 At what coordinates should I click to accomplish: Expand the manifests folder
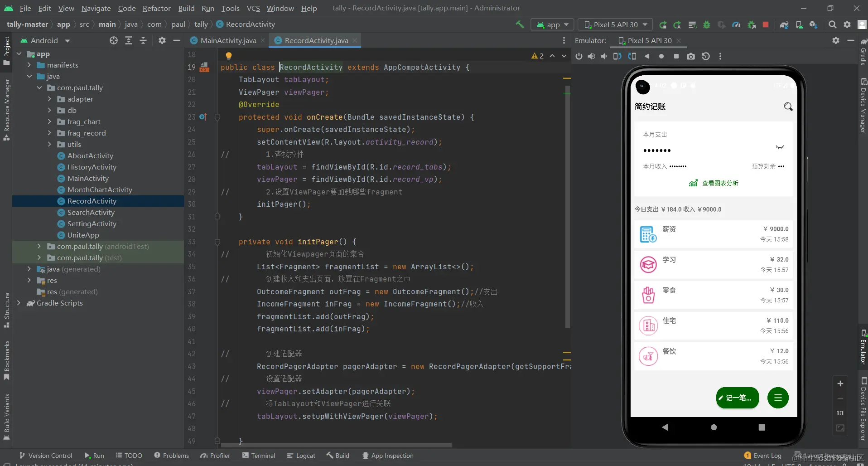pos(29,65)
